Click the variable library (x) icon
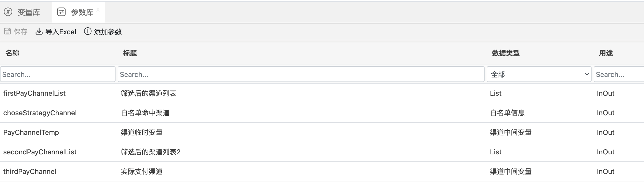This screenshot has height=186, width=644. coord(8,12)
